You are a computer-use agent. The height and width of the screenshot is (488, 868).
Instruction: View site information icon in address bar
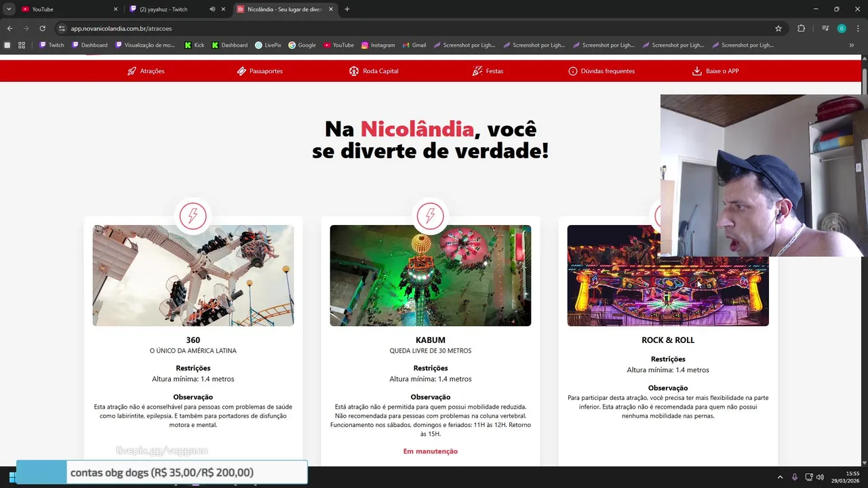[x=62, y=28]
